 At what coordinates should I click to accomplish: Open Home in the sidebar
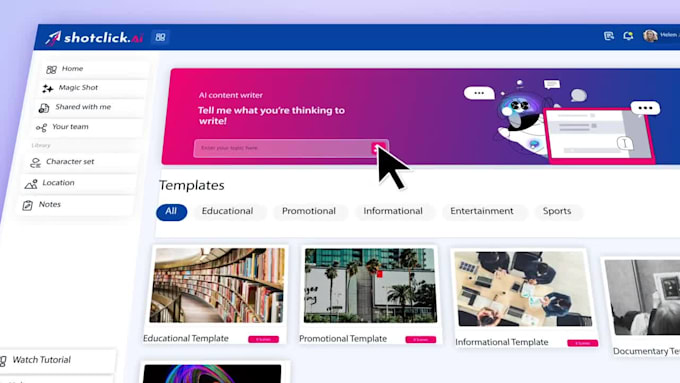(95, 69)
